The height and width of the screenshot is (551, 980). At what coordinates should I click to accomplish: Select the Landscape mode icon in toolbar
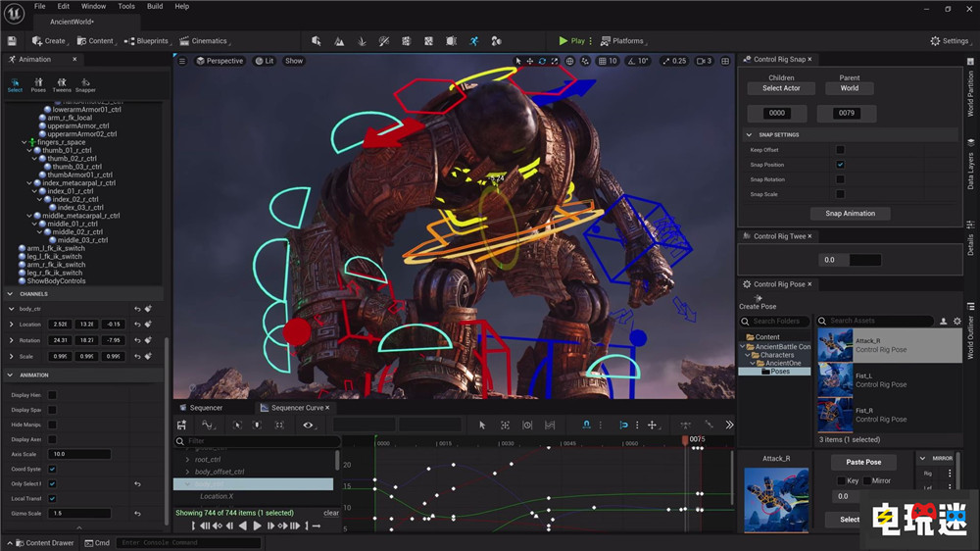[x=339, y=41]
